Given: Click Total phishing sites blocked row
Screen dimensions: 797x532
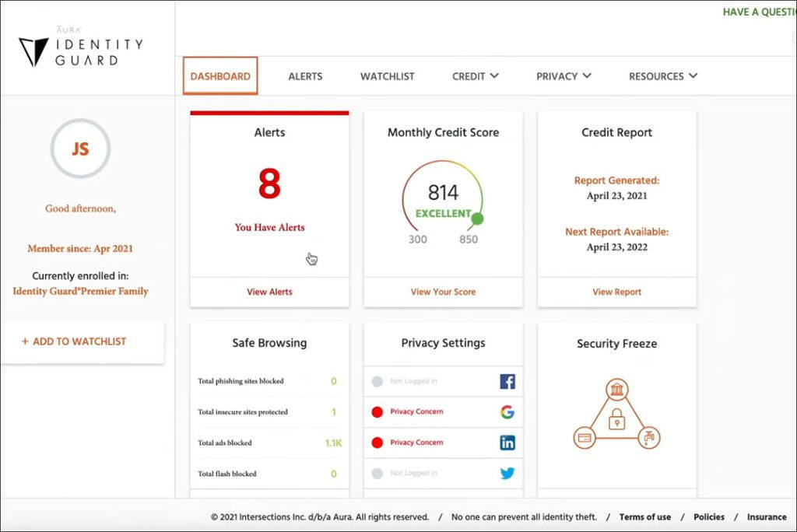Looking at the screenshot, I should (269, 381).
